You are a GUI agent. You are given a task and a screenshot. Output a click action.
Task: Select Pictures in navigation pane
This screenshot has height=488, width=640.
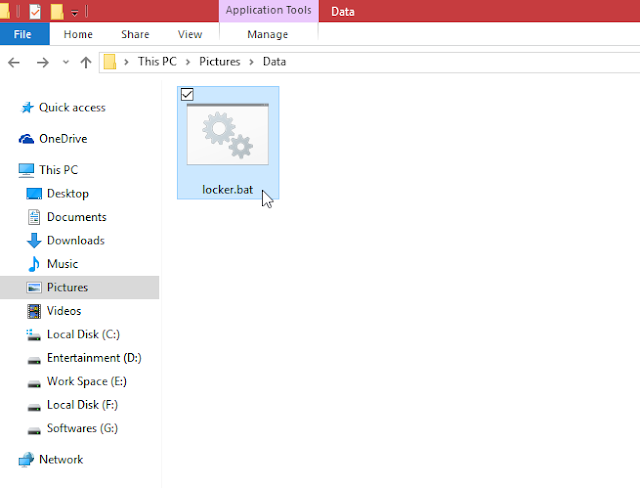click(x=67, y=288)
